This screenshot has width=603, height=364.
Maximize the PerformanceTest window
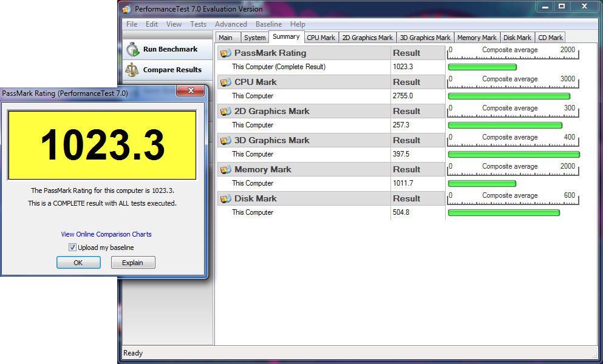[562, 7]
